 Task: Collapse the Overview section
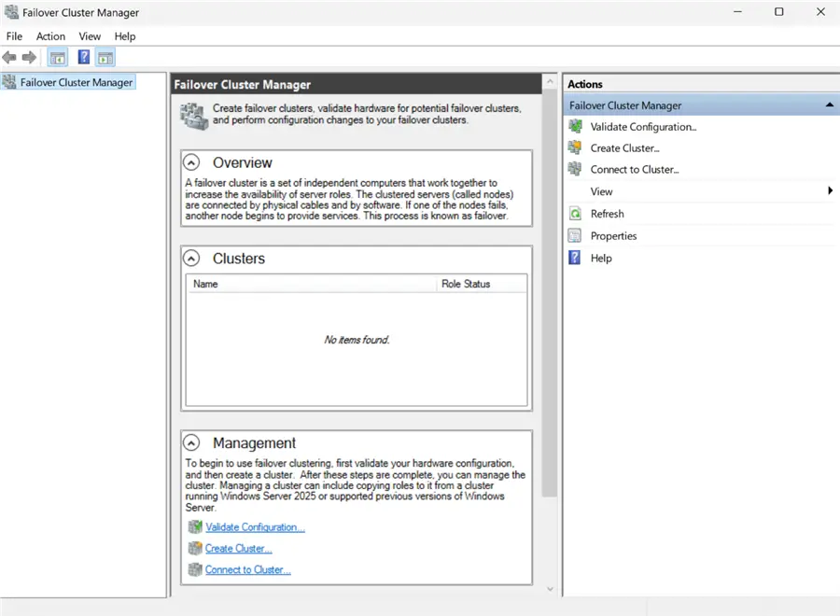point(191,161)
